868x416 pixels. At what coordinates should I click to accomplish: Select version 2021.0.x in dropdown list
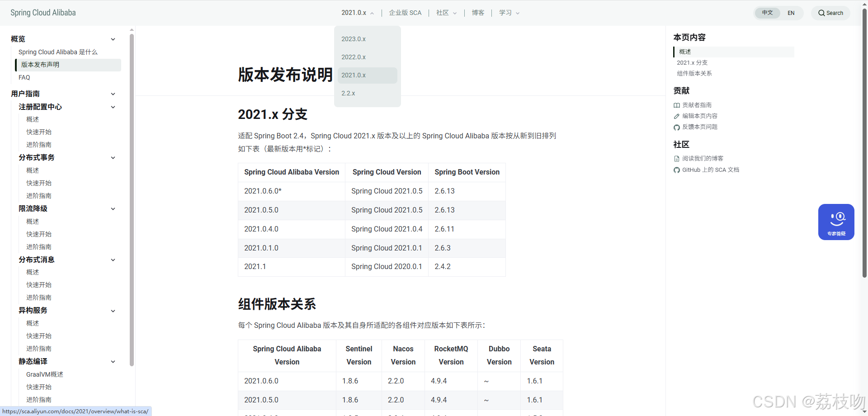pyautogui.click(x=367, y=75)
